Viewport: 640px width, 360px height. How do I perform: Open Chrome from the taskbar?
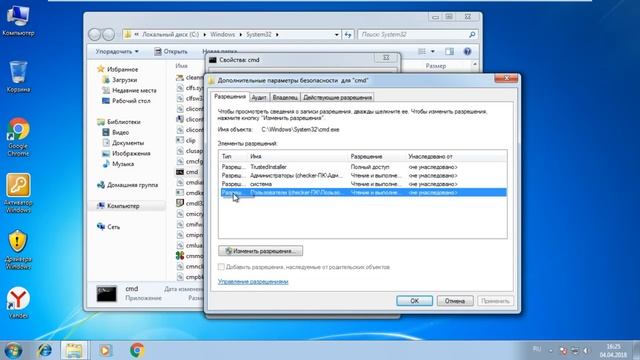(137, 350)
